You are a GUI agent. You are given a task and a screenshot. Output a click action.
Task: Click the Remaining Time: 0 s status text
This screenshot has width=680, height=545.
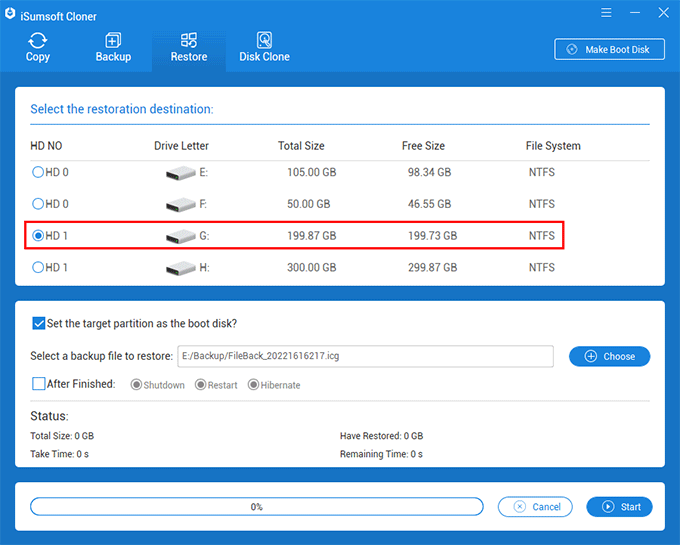(x=381, y=454)
